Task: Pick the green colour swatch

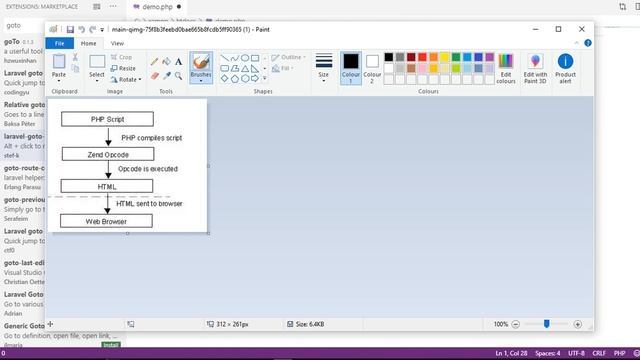Action: pos(456,57)
